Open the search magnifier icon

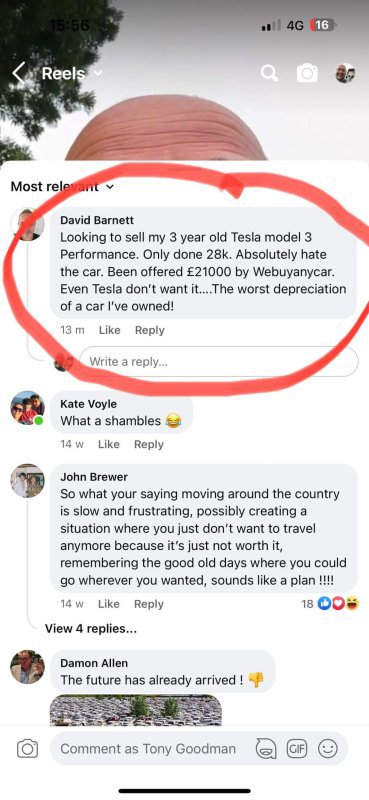coord(269,74)
